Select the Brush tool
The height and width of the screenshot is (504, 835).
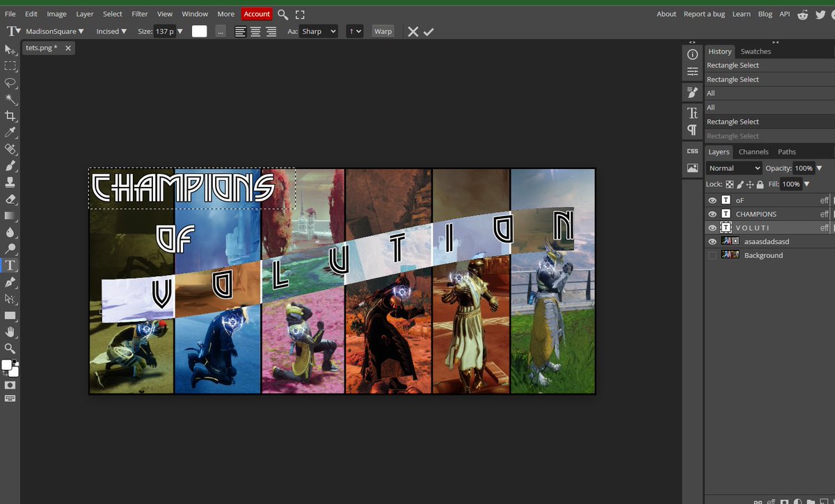point(10,166)
